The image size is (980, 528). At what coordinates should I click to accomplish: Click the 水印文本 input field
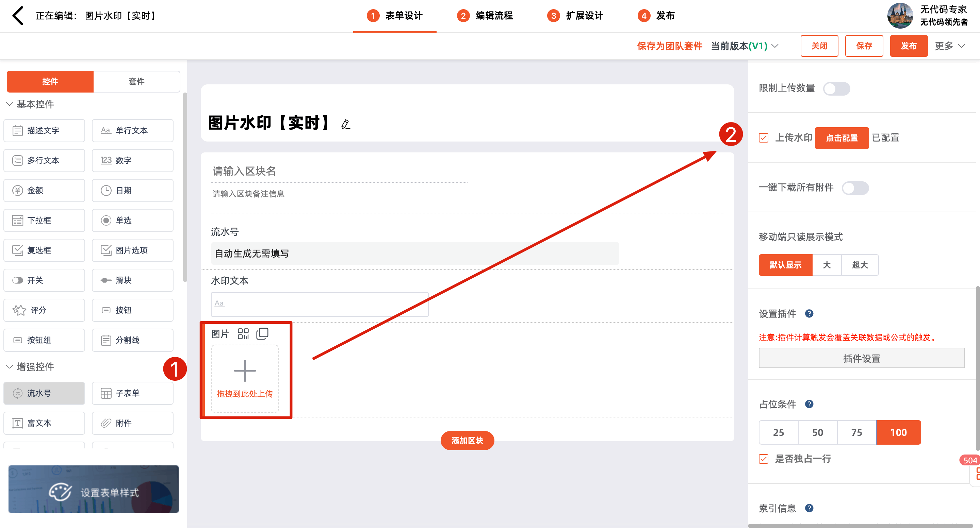(320, 304)
